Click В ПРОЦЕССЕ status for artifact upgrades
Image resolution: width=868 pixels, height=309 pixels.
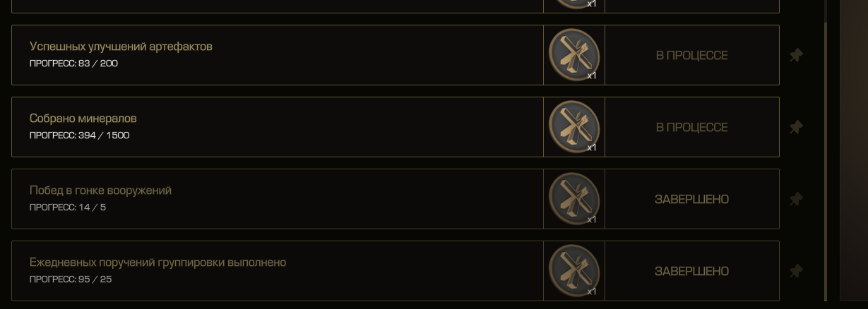click(x=691, y=55)
